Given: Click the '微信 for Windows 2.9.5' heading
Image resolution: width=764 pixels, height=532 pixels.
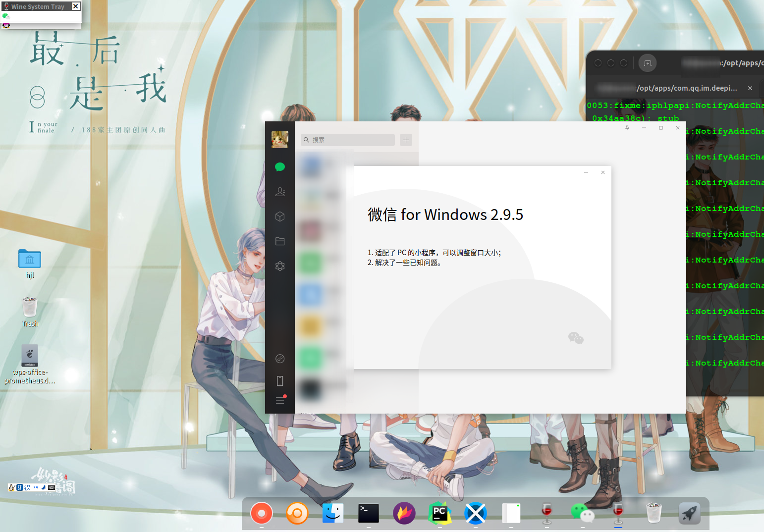Looking at the screenshot, I should [x=445, y=214].
